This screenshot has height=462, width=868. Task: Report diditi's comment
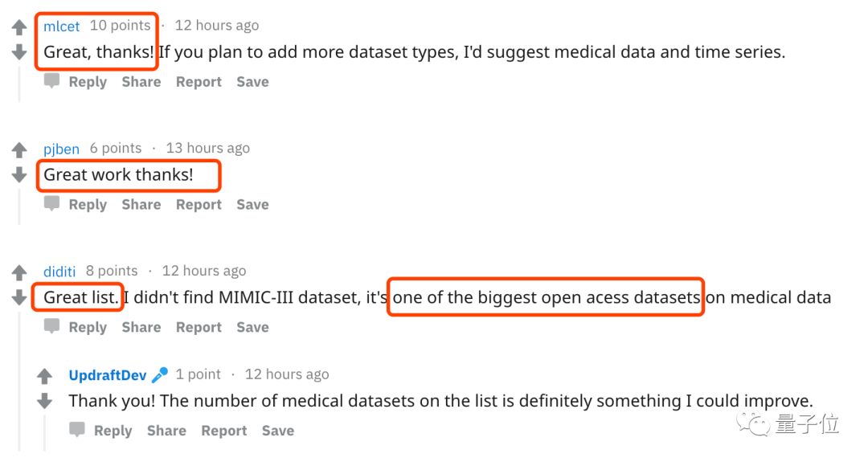pyautogui.click(x=199, y=328)
